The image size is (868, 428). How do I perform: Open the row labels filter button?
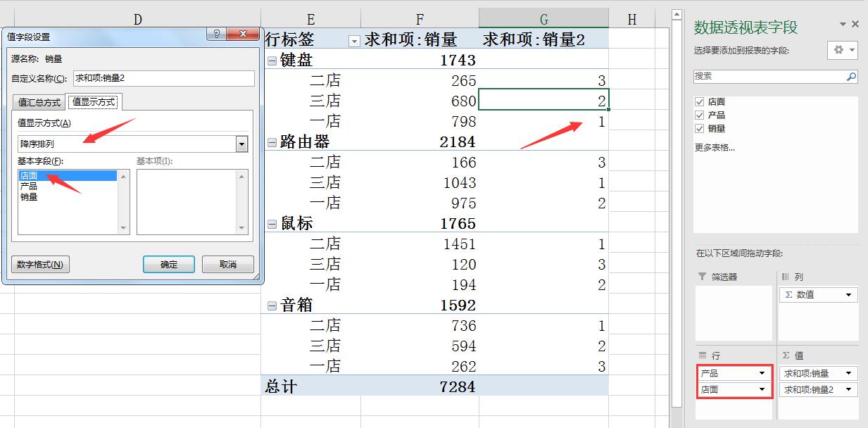354,41
